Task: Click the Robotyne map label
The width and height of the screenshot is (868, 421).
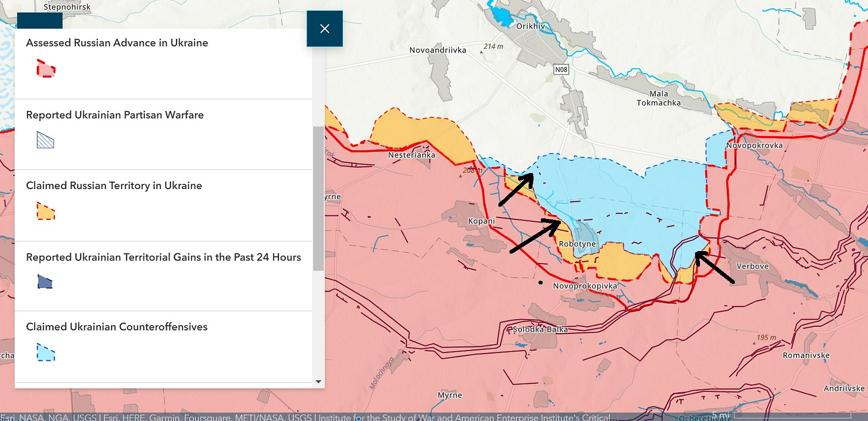Action: point(578,244)
